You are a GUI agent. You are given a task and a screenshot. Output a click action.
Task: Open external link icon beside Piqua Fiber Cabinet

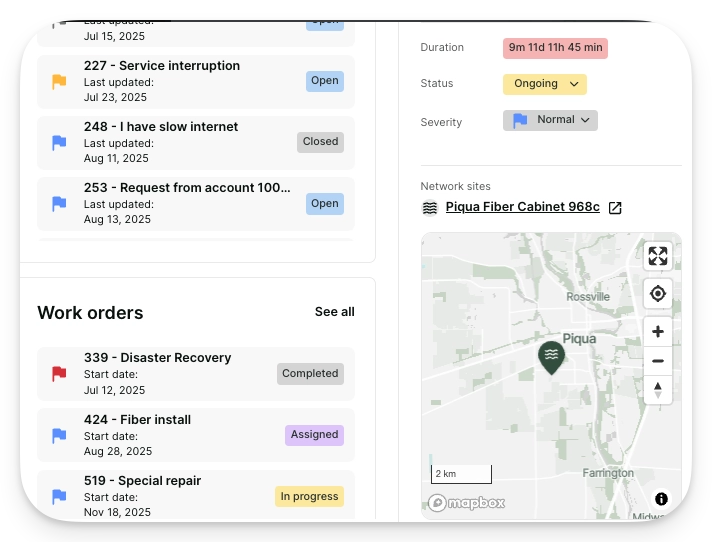pyautogui.click(x=615, y=208)
